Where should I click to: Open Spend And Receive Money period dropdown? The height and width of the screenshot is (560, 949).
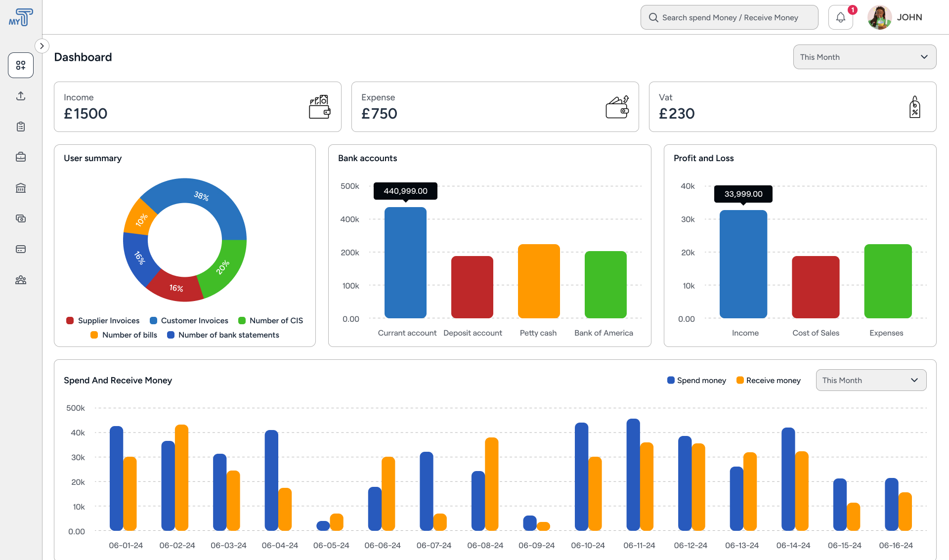click(x=871, y=380)
